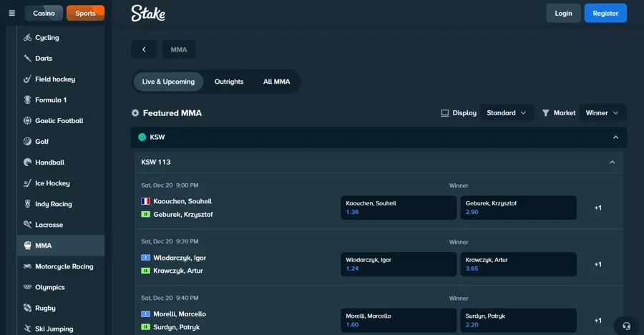Click the Featured MMA gear icon
644x335 pixels.
point(135,112)
